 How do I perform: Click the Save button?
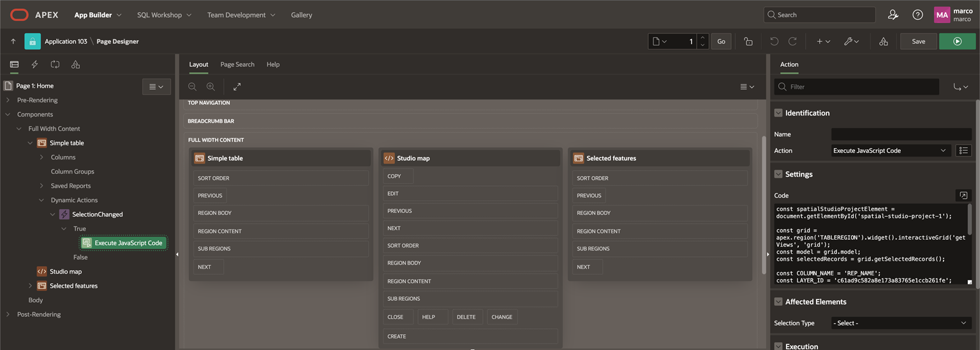point(918,41)
